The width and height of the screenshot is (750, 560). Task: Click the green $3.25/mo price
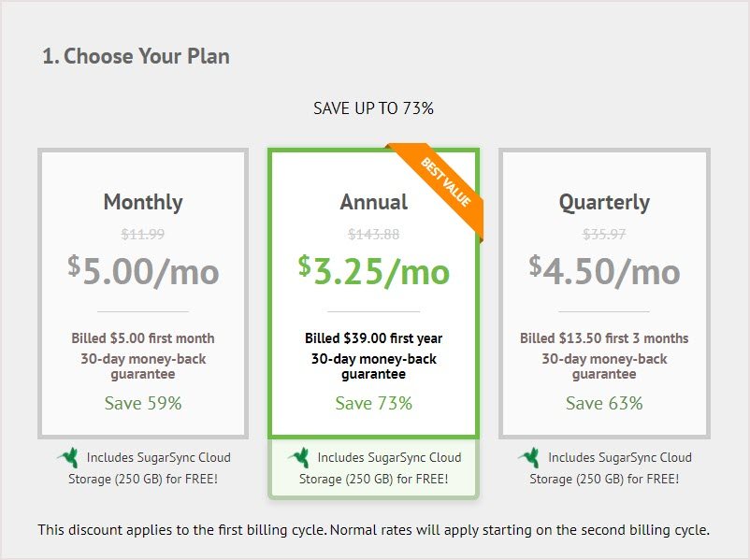coord(373,271)
